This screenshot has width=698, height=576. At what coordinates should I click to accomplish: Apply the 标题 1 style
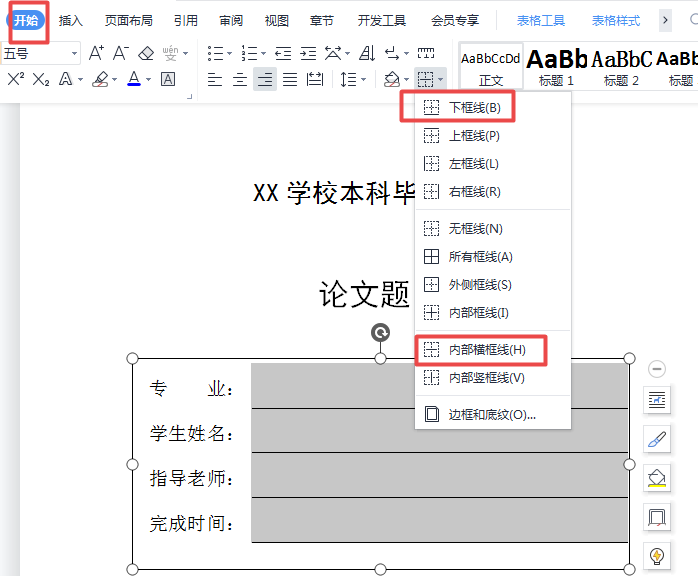point(556,67)
